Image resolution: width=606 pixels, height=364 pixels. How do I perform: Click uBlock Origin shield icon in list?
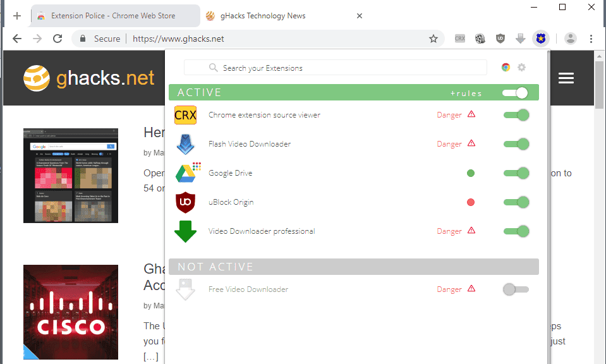click(x=186, y=202)
